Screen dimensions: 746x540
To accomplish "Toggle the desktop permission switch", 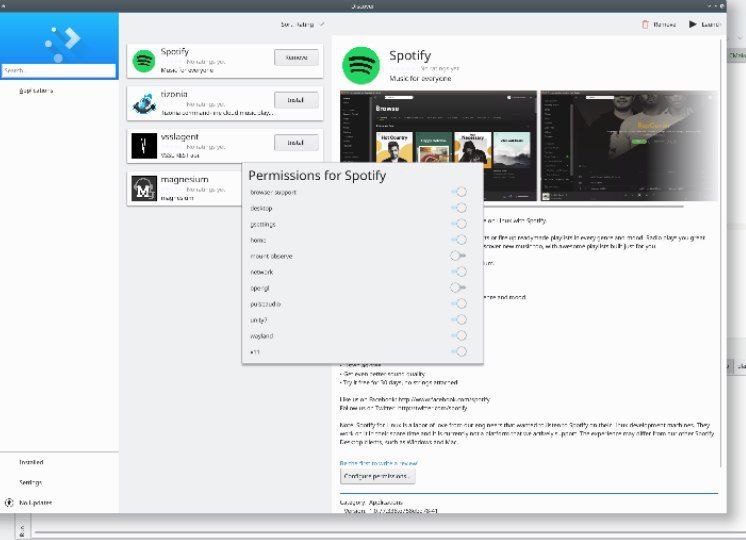I will click(459, 208).
